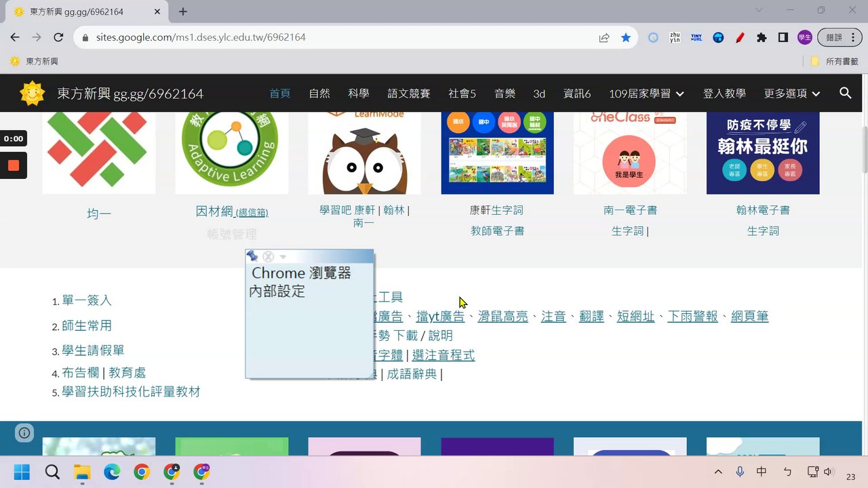Open the light blue circle extension
Viewport: 868px width, 488px height.
pos(653,38)
